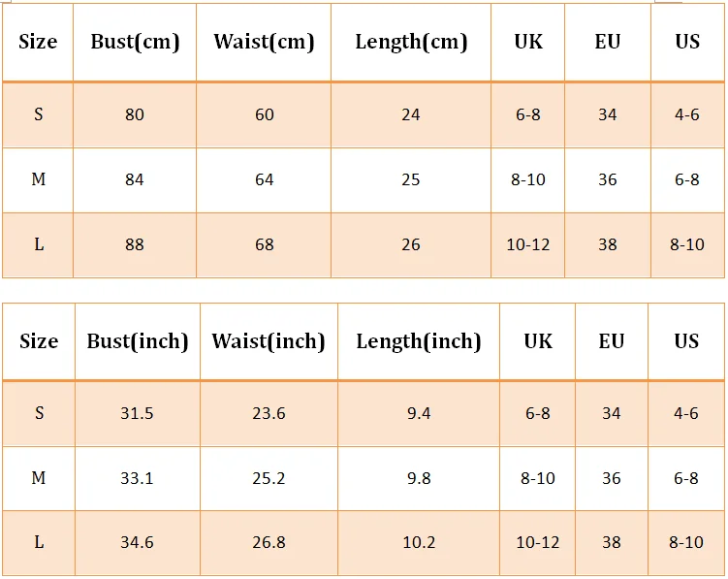Click size L in the inch table
This screenshot has width=728, height=579.
pyautogui.click(x=39, y=543)
